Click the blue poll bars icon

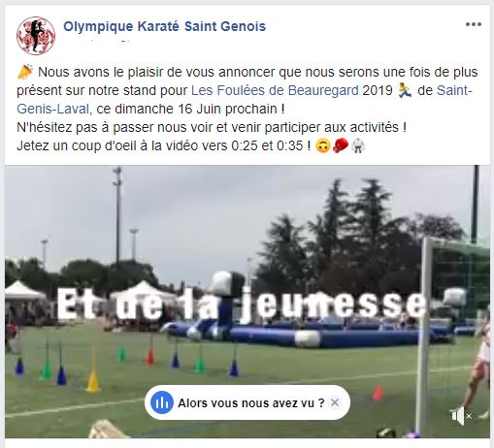162,402
